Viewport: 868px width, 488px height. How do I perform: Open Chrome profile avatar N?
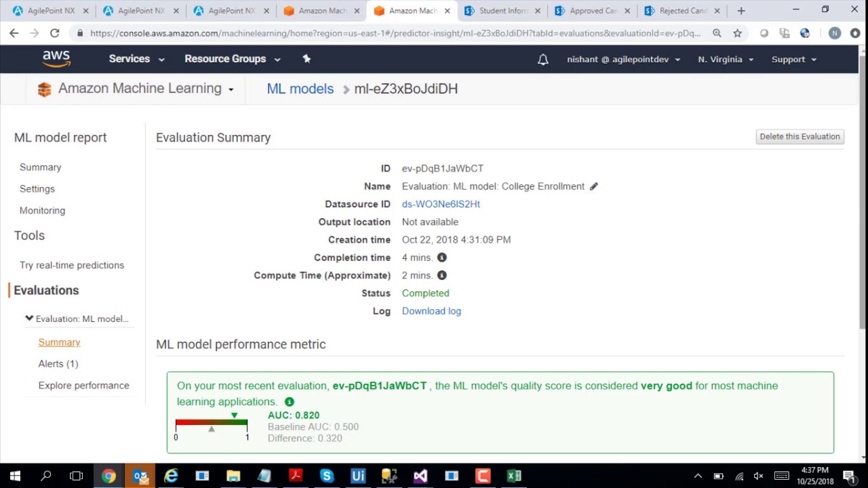point(835,33)
